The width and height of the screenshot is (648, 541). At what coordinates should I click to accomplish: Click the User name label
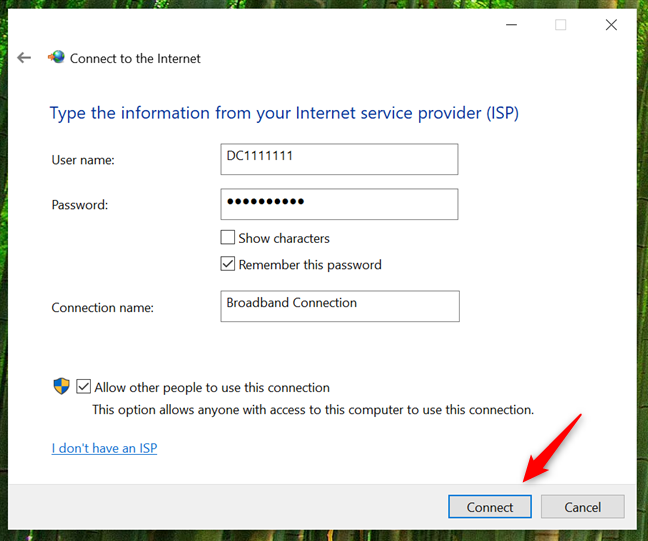[83, 160]
